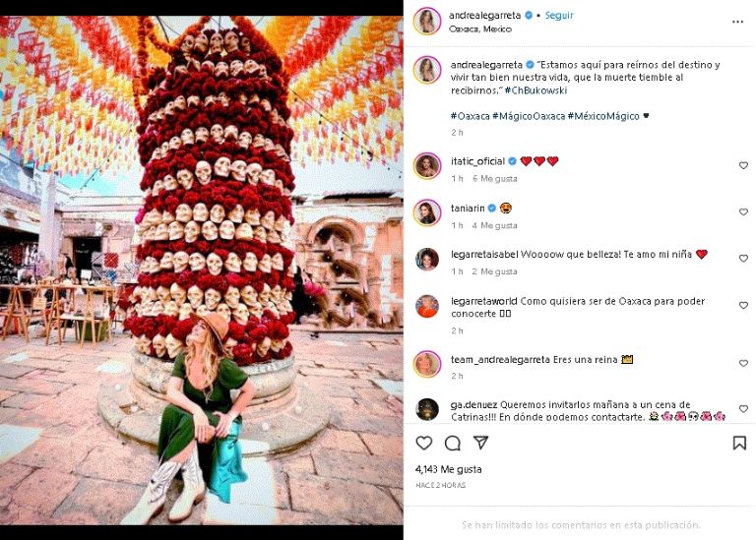The image size is (756, 540).
Task: Open andrealegarreta's header profile picture
Action: pyautogui.click(x=427, y=22)
